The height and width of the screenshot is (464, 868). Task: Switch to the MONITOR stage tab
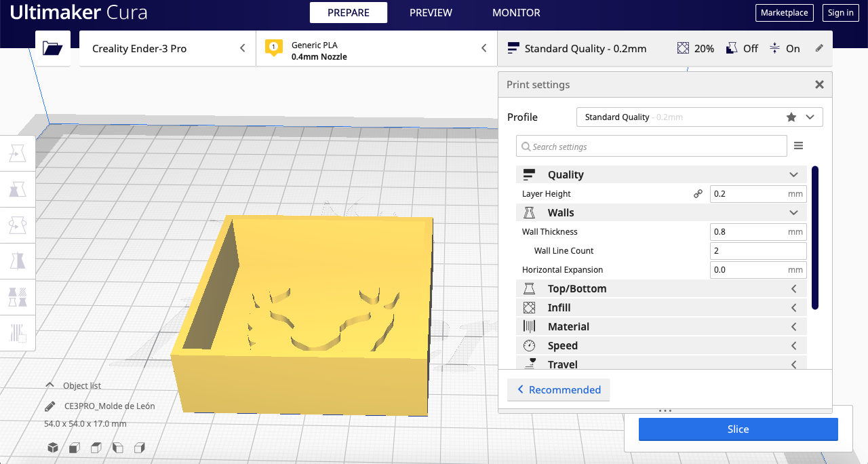(x=516, y=12)
